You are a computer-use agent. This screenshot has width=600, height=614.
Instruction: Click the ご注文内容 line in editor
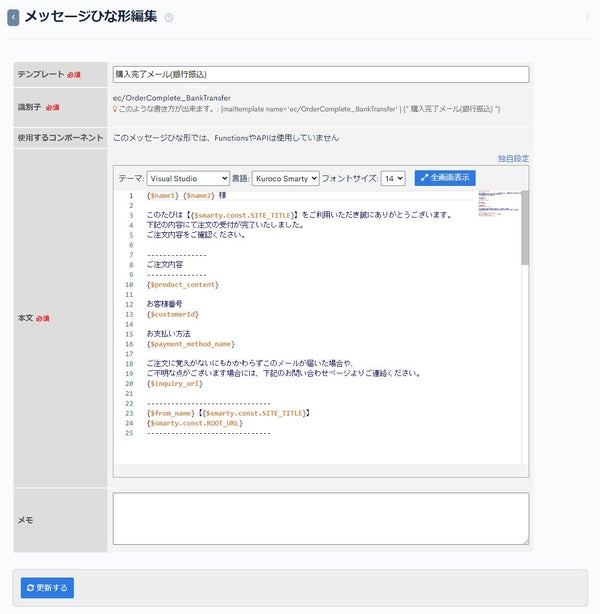pos(165,265)
